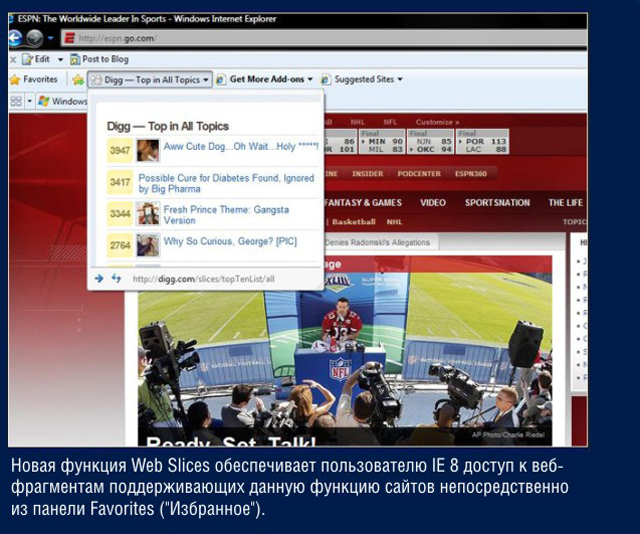Open the INSIDER menu item
The width and height of the screenshot is (640, 534).
[x=367, y=174]
